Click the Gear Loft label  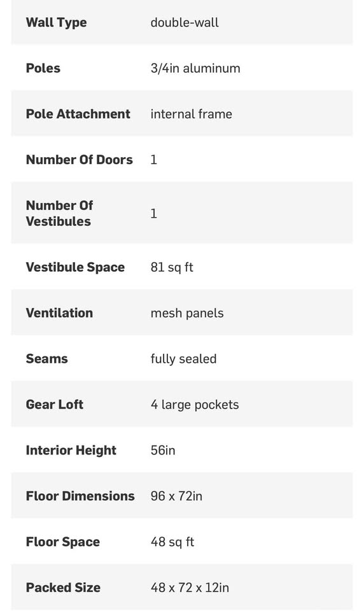(55, 405)
